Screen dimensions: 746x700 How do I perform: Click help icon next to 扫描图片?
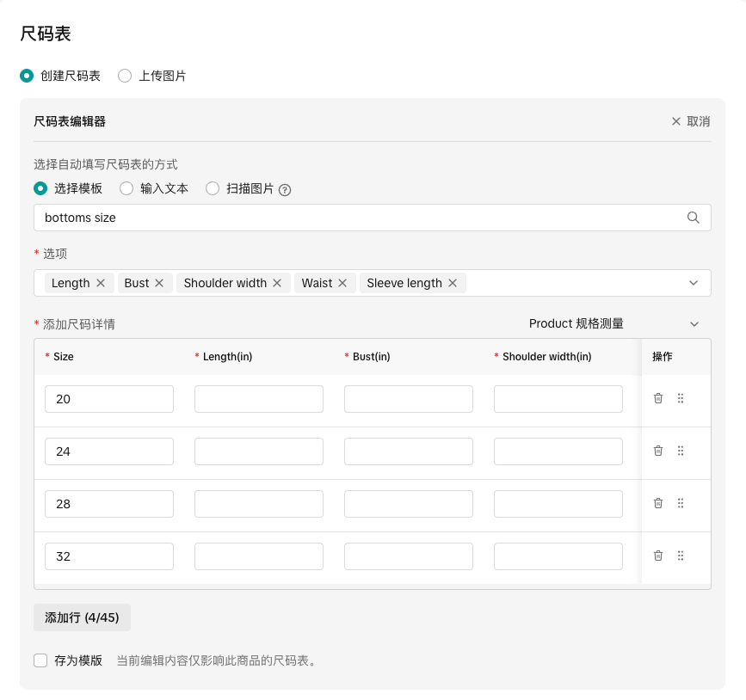285,190
